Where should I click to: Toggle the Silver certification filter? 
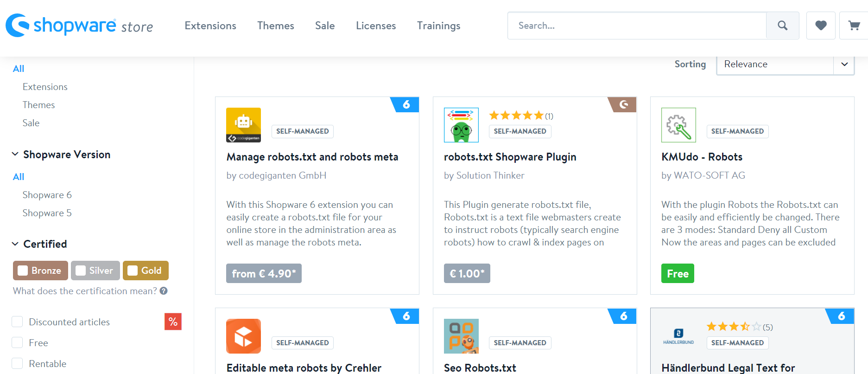(95, 271)
